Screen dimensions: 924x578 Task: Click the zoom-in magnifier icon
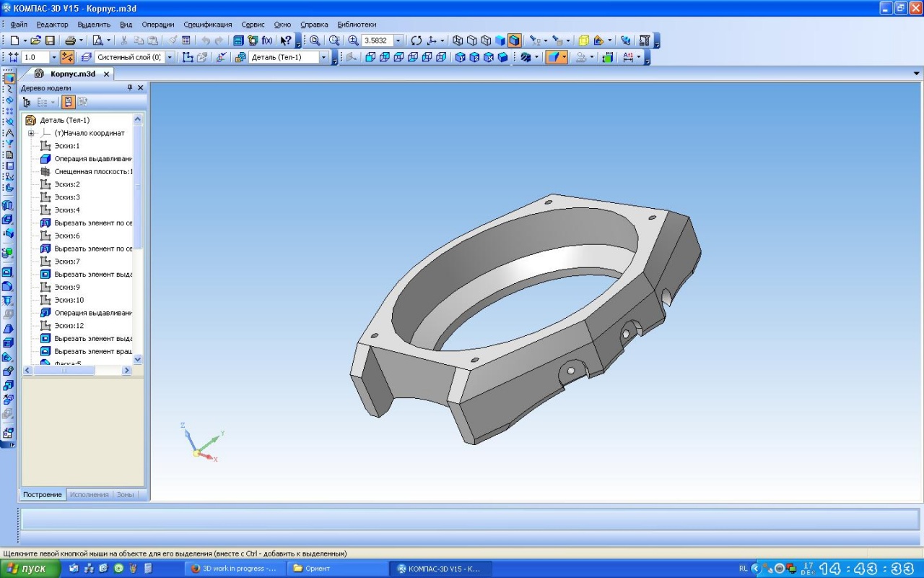[353, 40]
